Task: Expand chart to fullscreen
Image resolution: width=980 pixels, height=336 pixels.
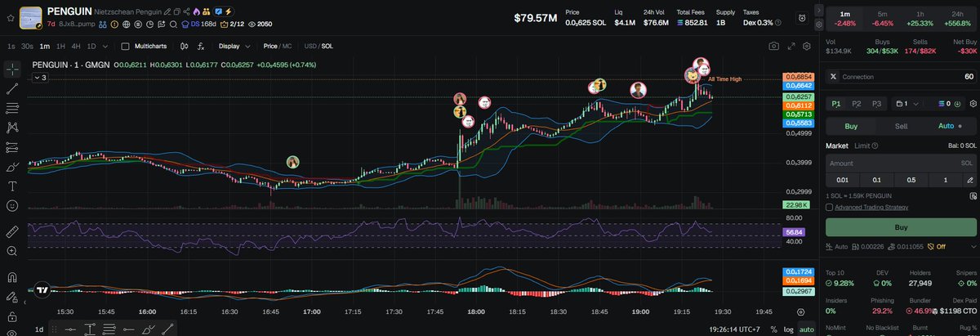Action: pos(791,47)
